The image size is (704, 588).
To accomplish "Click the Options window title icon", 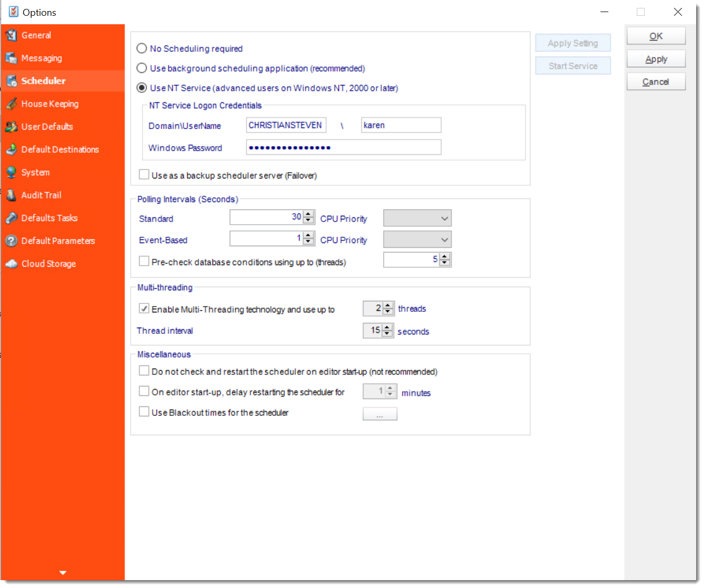I will point(13,12).
